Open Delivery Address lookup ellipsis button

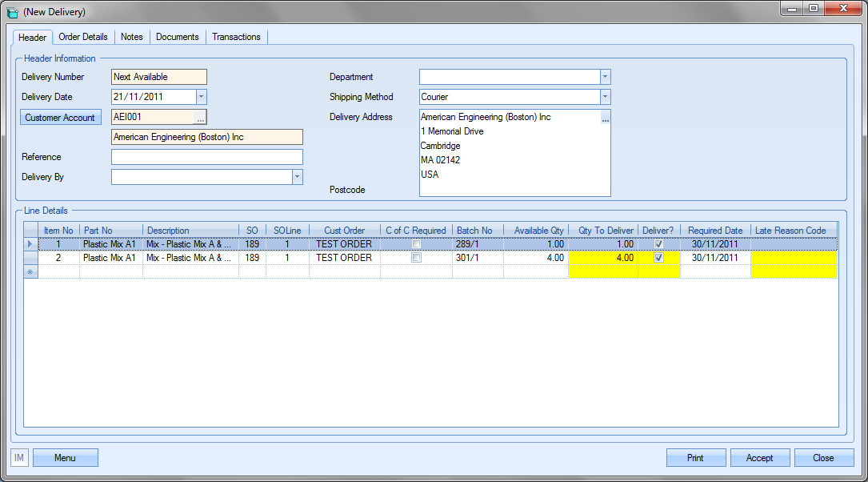tap(606, 118)
